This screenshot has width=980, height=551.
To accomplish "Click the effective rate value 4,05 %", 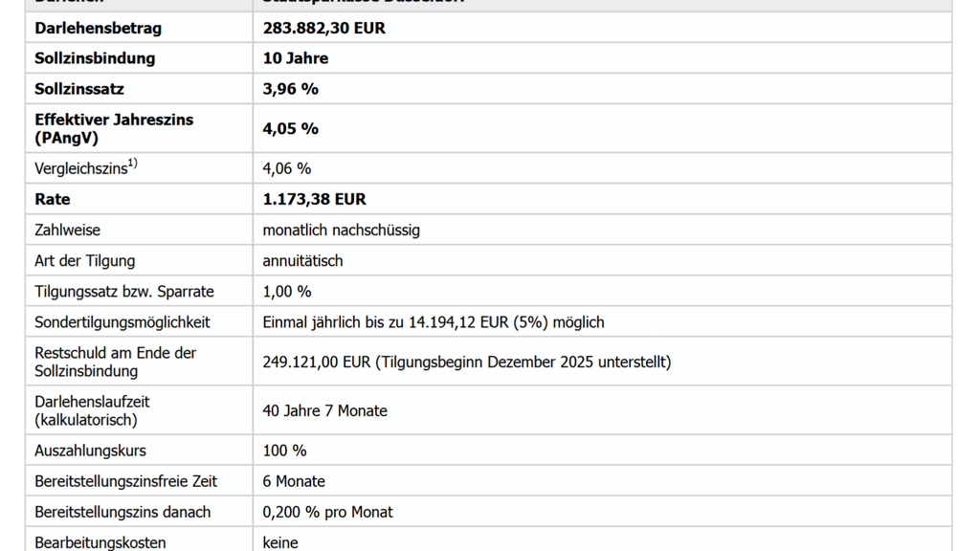I will pos(291,128).
